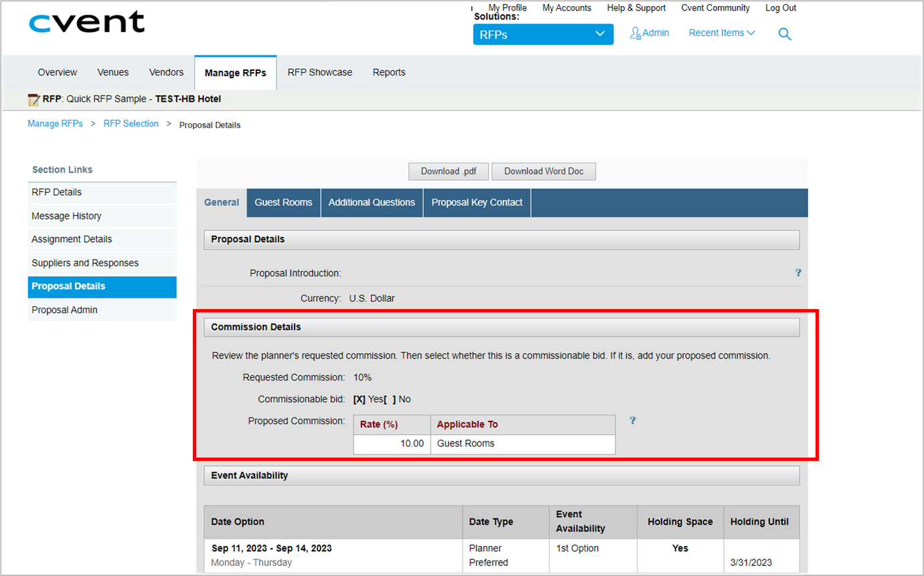
Task: Open the Proposal Key Contact tab
Action: (477, 203)
